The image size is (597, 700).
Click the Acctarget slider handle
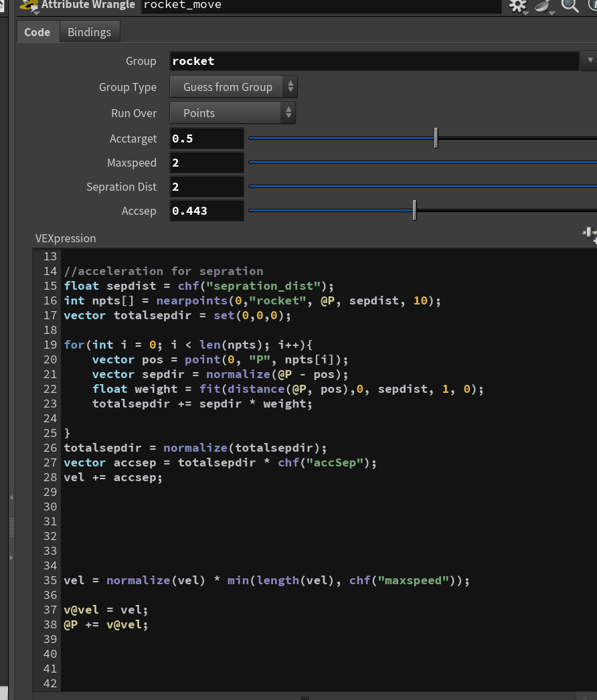[x=436, y=138]
